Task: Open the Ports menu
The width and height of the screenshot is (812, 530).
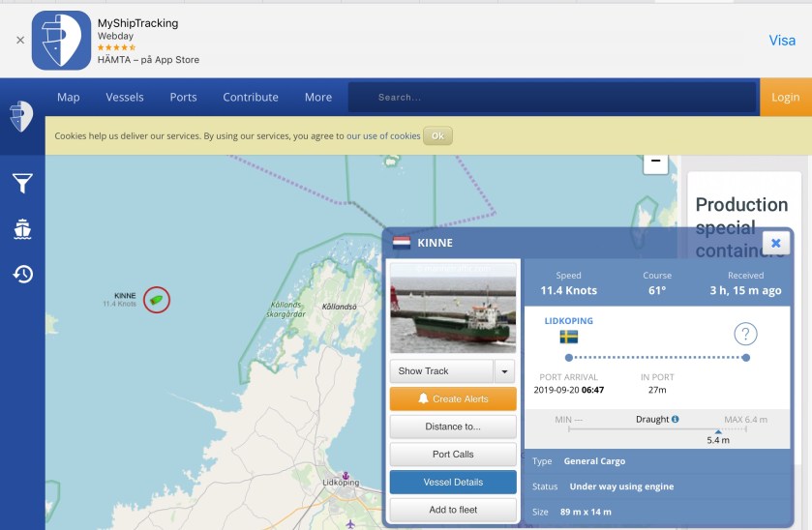Action: (x=183, y=98)
